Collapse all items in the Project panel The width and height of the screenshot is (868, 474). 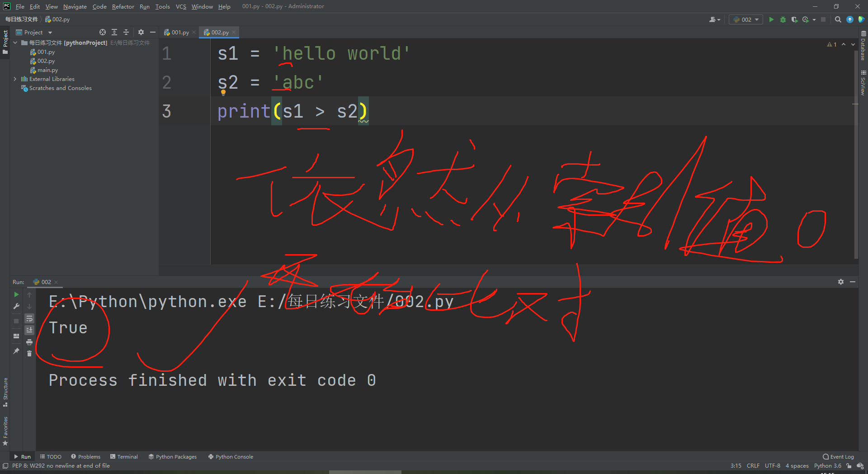[126, 32]
